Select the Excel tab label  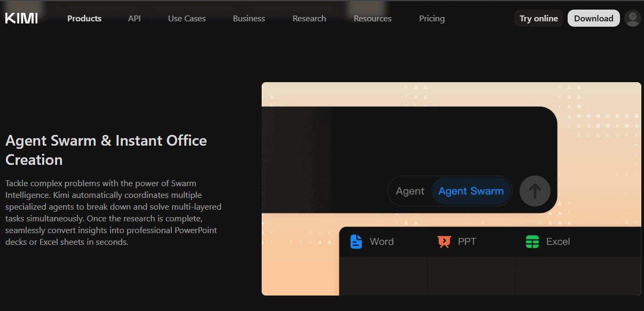[x=558, y=242]
